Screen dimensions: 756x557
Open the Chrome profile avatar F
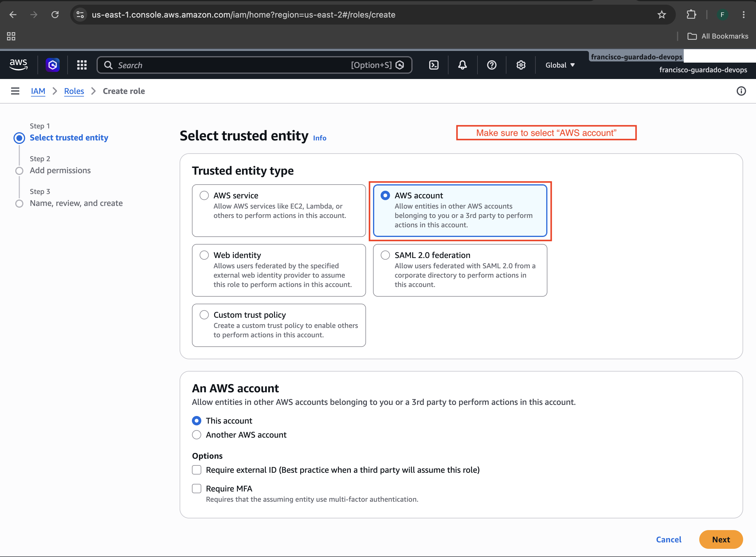[722, 15]
